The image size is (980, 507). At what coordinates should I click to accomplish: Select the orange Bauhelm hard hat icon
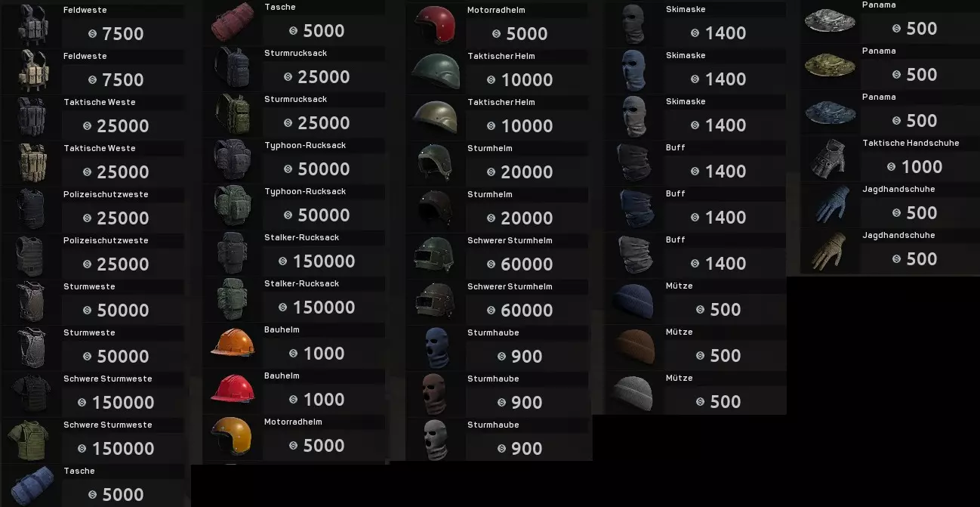click(x=232, y=344)
